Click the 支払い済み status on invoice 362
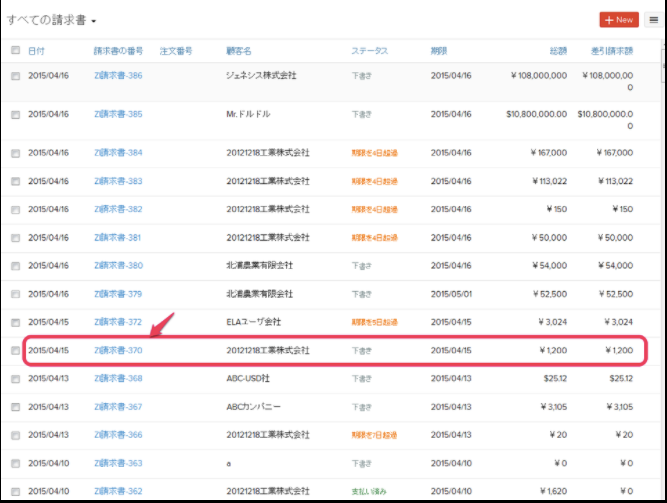The image size is (667, 503). click(x=370, y=491)
